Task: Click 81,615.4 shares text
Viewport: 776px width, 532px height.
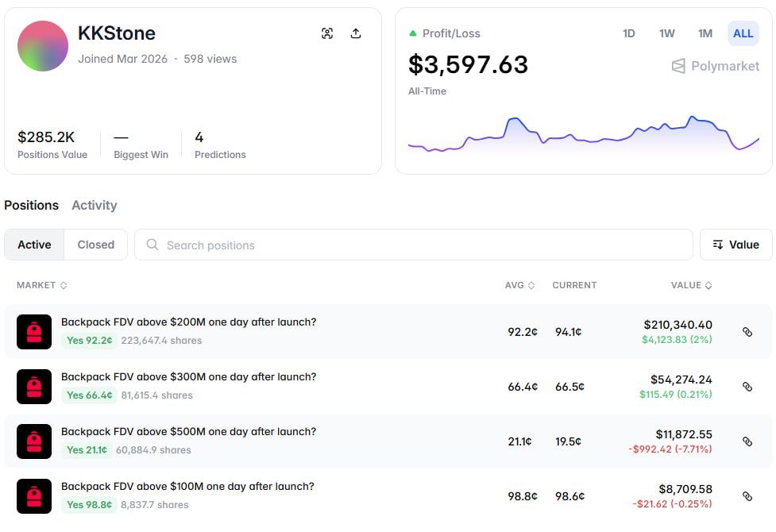Action: click(157, 395)
